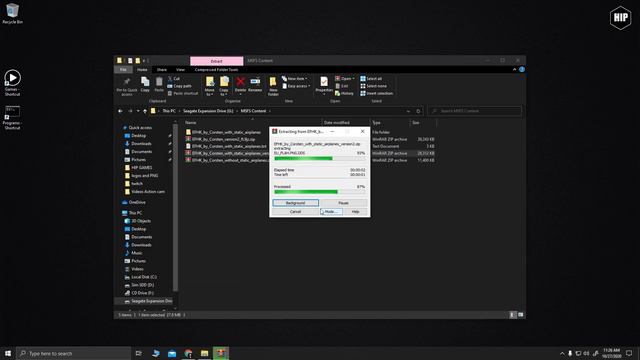The height and width of the screenshot is (360, 640).
Task: Select the Programs Shortcut desktop icon
Action: coord(12,118)
